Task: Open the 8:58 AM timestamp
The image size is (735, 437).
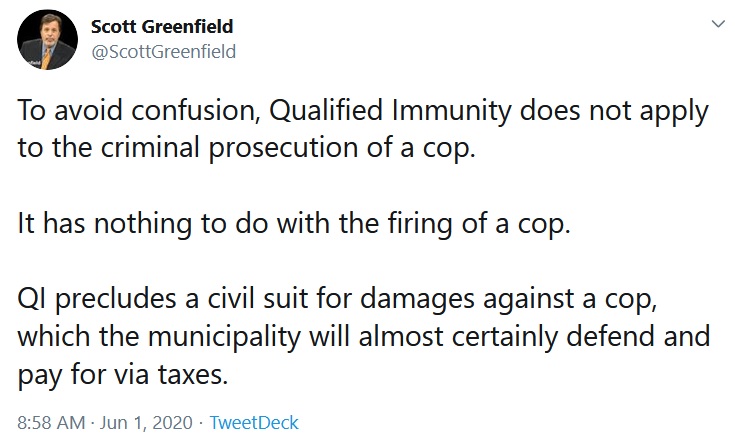Action: pyautogui.click(x=52, y=422)
